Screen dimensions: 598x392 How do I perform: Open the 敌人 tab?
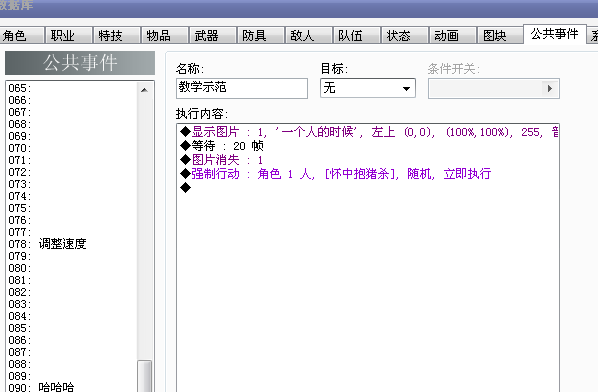[x=309, y=35]
